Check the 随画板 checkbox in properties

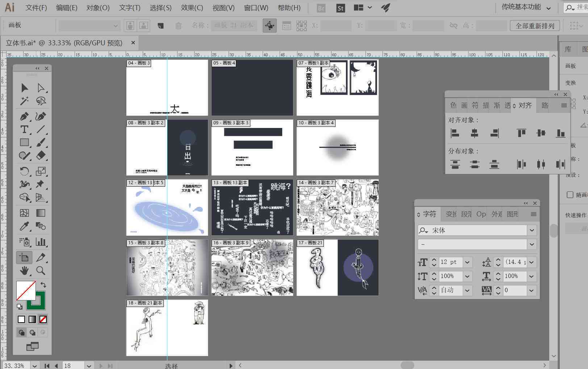[x=570, y=195]
